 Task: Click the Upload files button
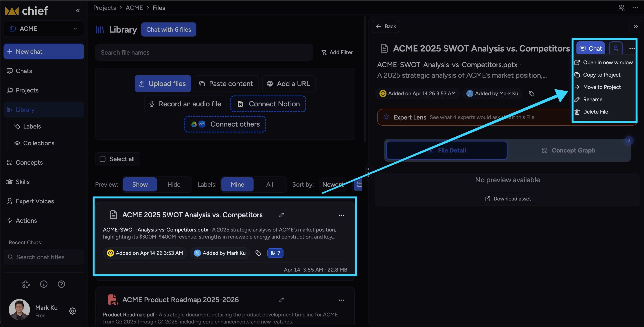163,84
